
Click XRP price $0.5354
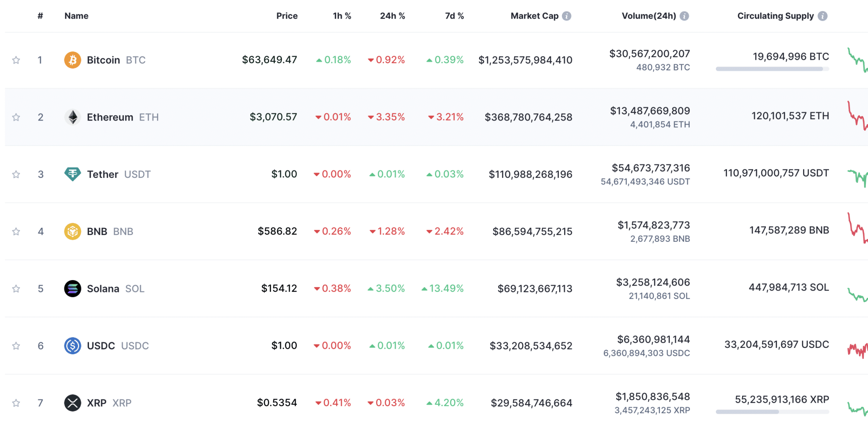[277, 403]
